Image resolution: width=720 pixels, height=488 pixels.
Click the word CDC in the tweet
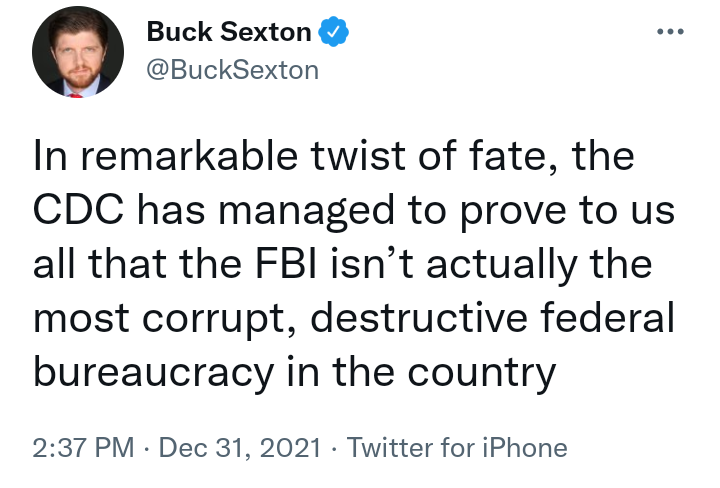pos(78,209)
